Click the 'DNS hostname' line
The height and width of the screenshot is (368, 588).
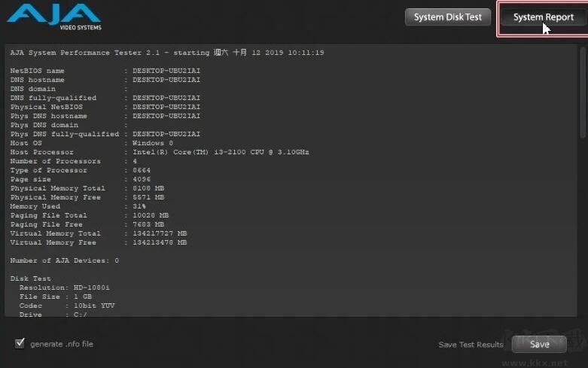[x=105, y=80]
